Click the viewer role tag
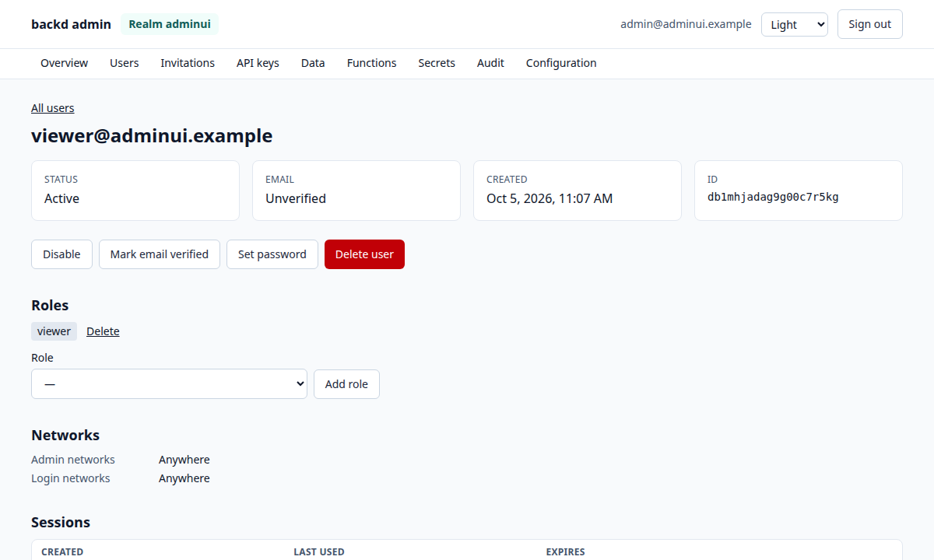 [x=54, y=331]
